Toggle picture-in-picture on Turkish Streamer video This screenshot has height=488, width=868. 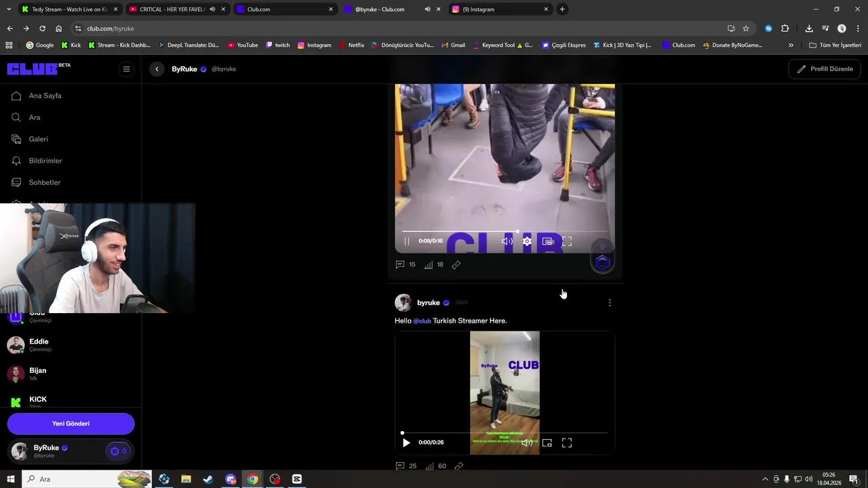(x=547, y=443)
